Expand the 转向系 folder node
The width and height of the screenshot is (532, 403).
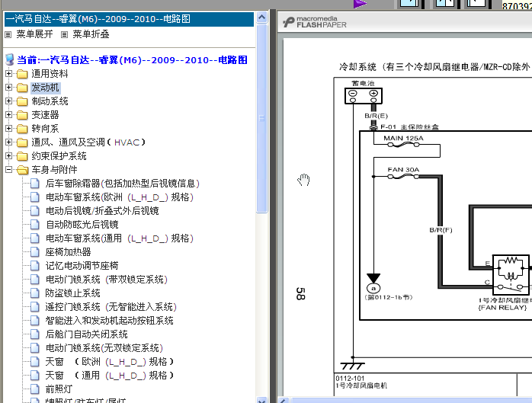9,128
